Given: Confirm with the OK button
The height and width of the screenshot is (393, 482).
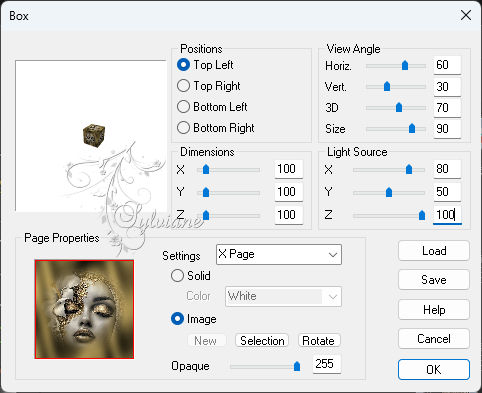Looking at the screenshot, I should [x=434, y=369].
